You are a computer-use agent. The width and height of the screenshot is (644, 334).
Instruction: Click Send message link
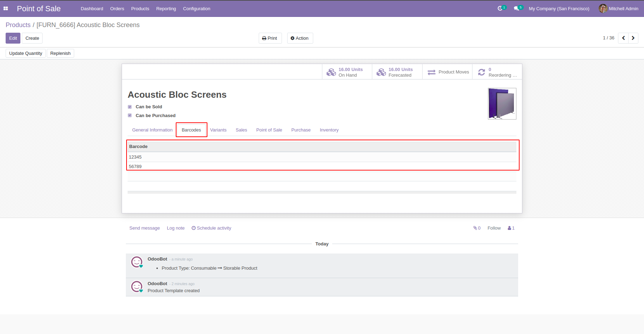click(144, 228)
